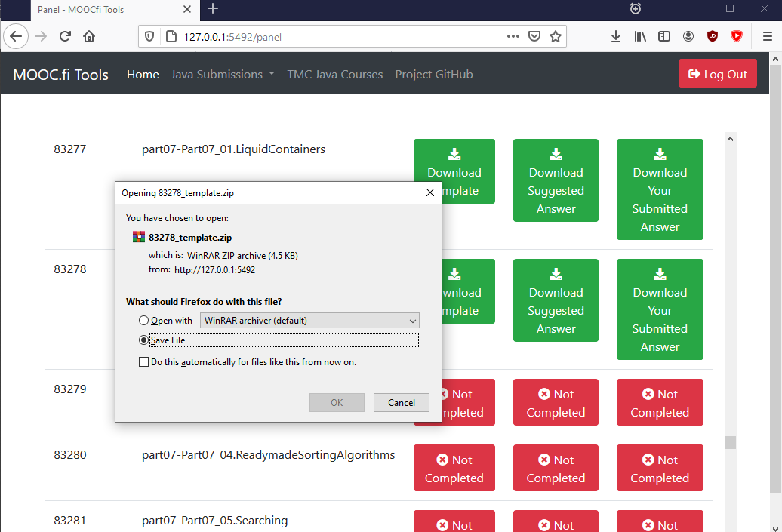Screen dimensions: 782x532
Task: Download Suggested Answer for 83278
Action: (x=556, y=300)
